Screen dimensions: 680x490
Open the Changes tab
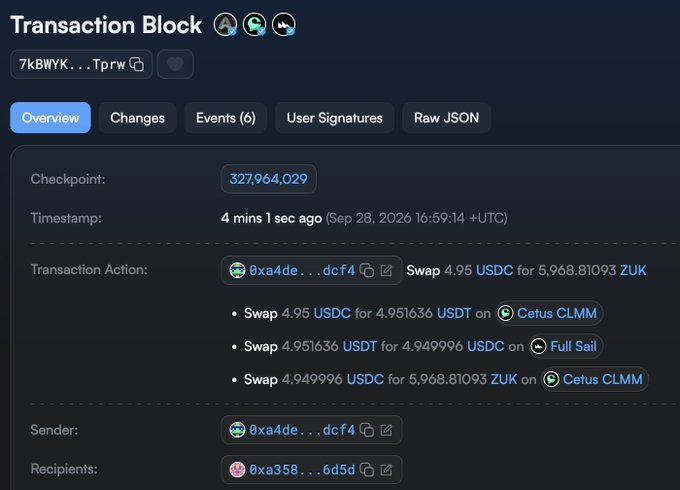pyautogui.click(x=137, y=118)
